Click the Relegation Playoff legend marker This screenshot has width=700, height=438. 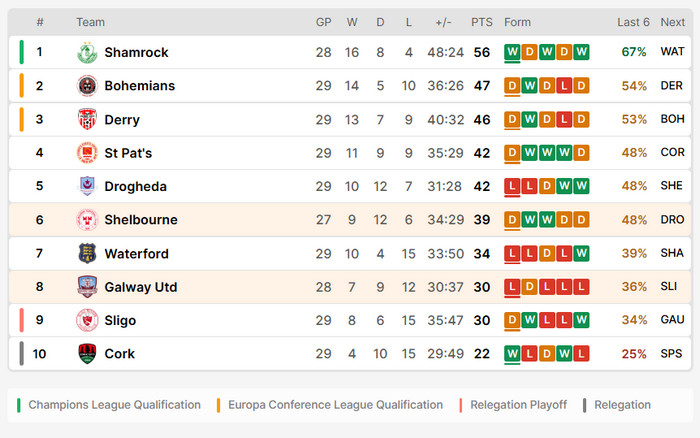[x=460, y=405]
